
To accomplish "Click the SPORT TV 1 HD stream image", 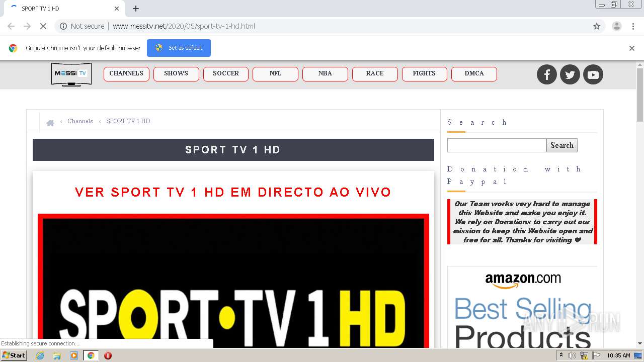I will pos(233,281).
